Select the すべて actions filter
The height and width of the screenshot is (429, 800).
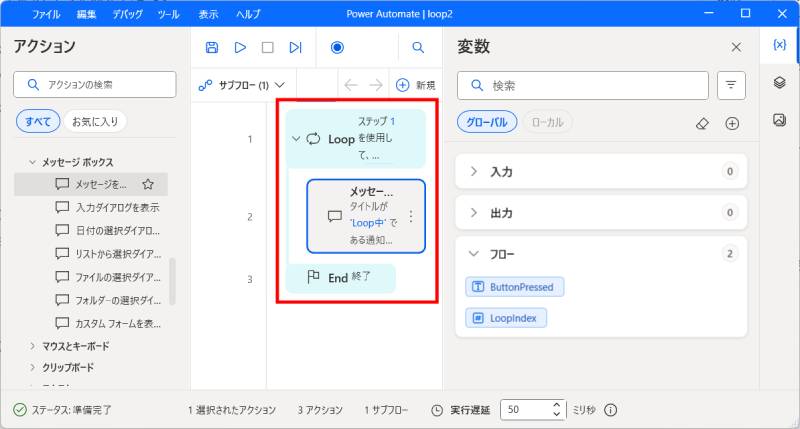[x=38, y=122]
